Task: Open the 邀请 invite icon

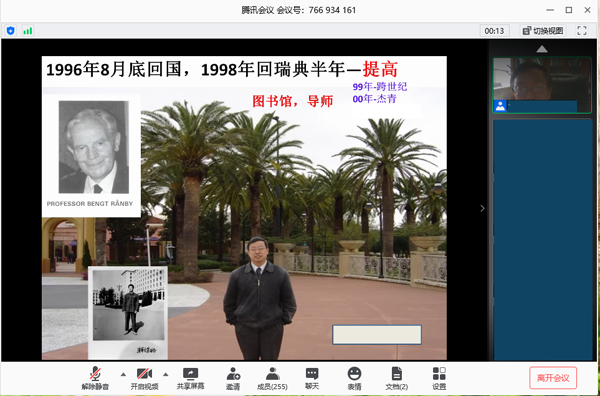Action: 233,378
